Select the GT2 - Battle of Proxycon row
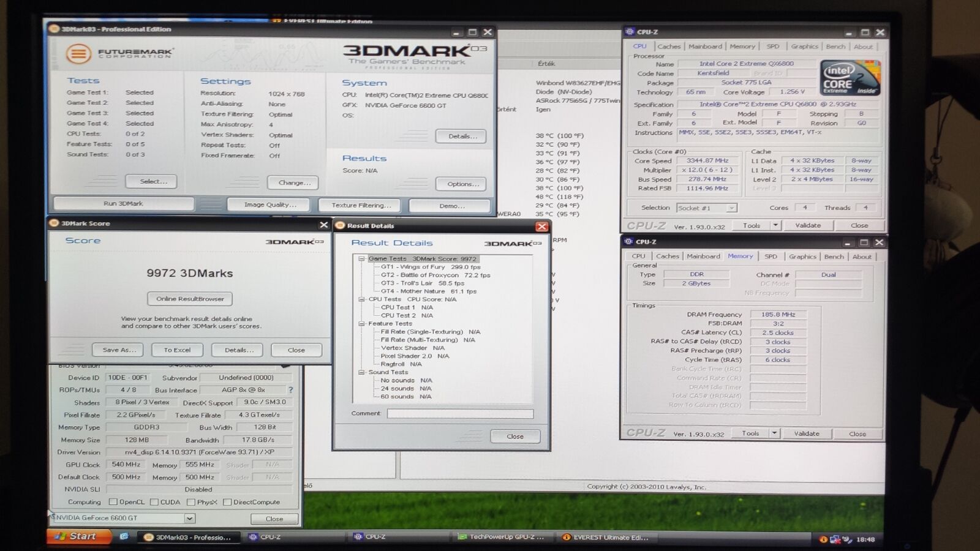This screenshot has width=980, height=551. 435,275
